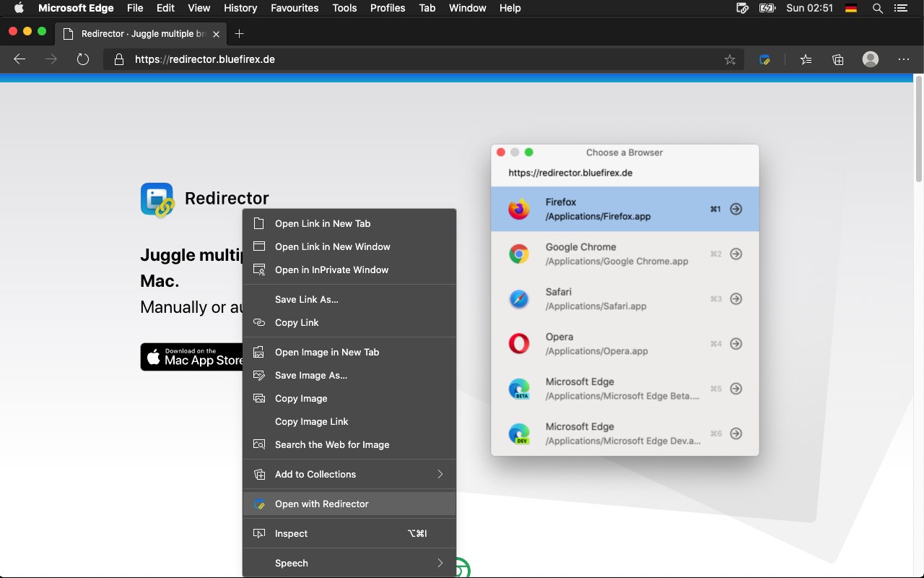Choose Open with Redirector
Image resolution: width=924 pixels, height=578 pixels.
[x=349, y=504]
